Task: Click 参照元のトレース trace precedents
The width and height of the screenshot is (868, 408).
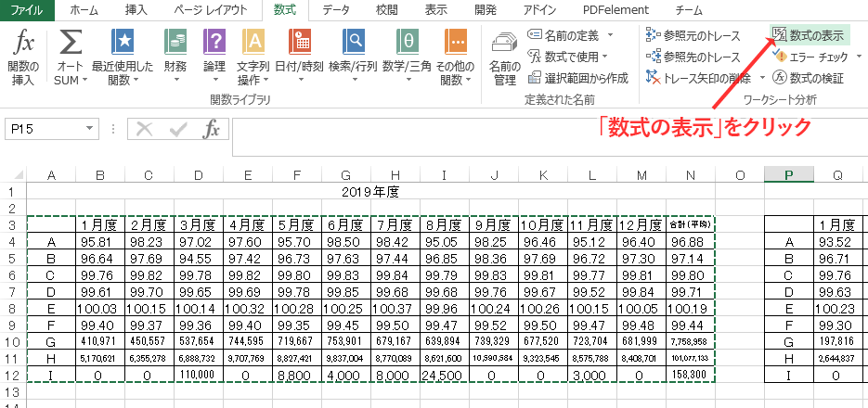Action: [693, 36]
